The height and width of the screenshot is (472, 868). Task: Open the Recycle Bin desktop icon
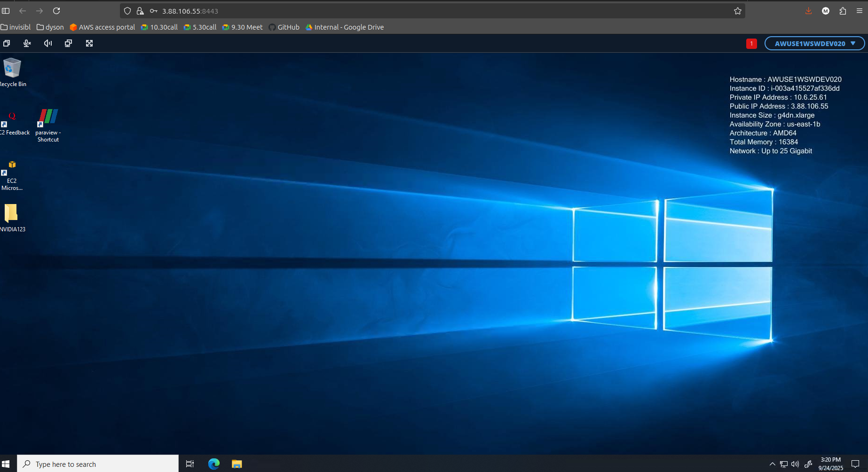coord(12,72)
